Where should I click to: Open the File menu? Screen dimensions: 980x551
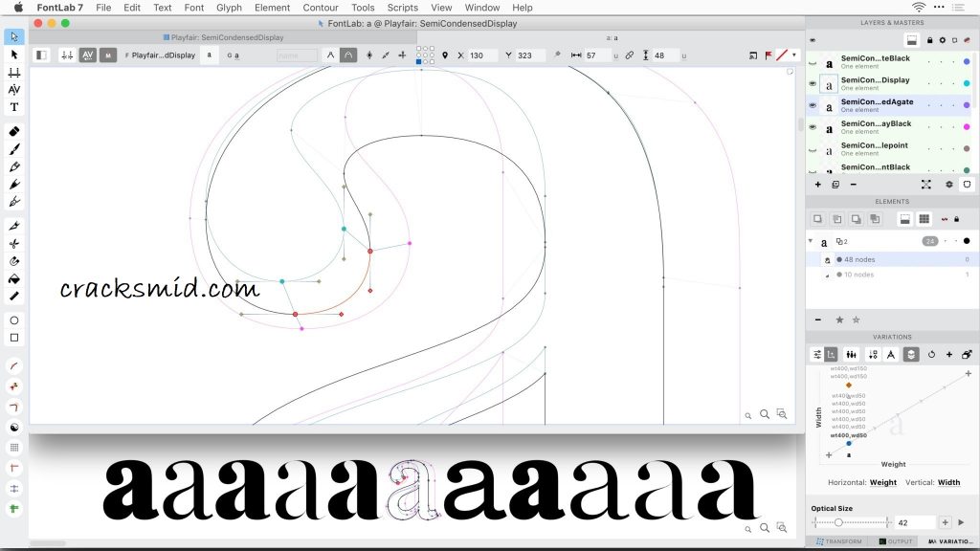click(103, 8)
